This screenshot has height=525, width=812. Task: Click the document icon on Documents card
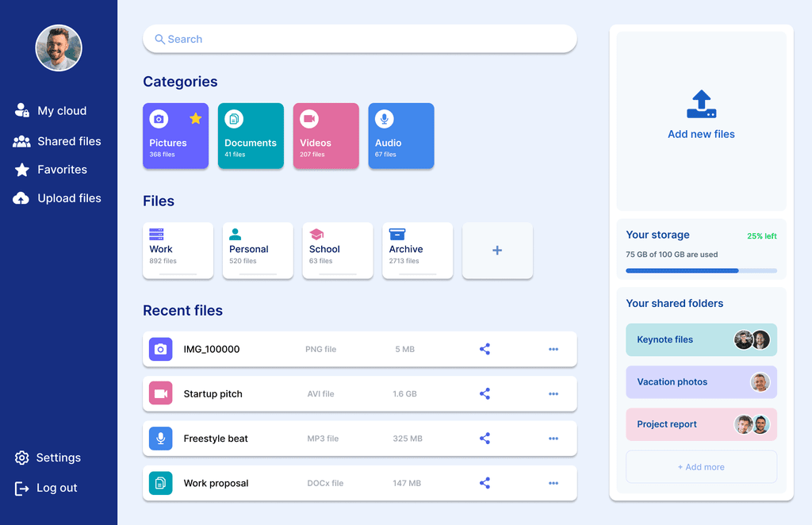coord(234,119)
